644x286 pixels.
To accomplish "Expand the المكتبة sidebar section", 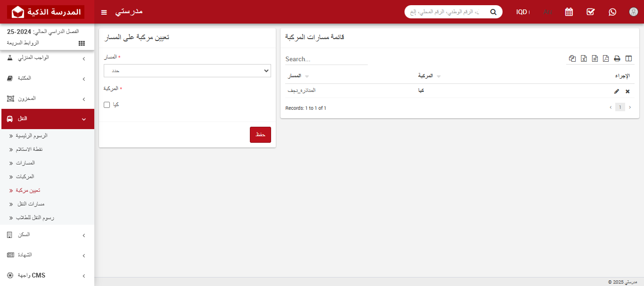I will point(47,79).
